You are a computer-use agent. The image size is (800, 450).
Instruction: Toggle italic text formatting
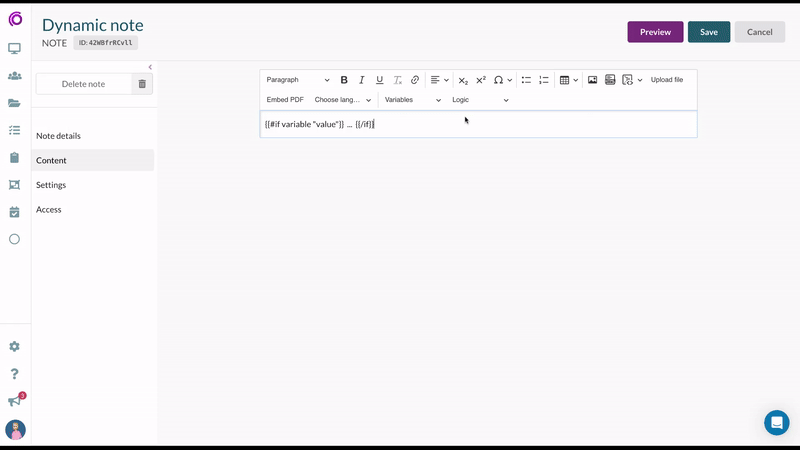(x=362, y=80)
